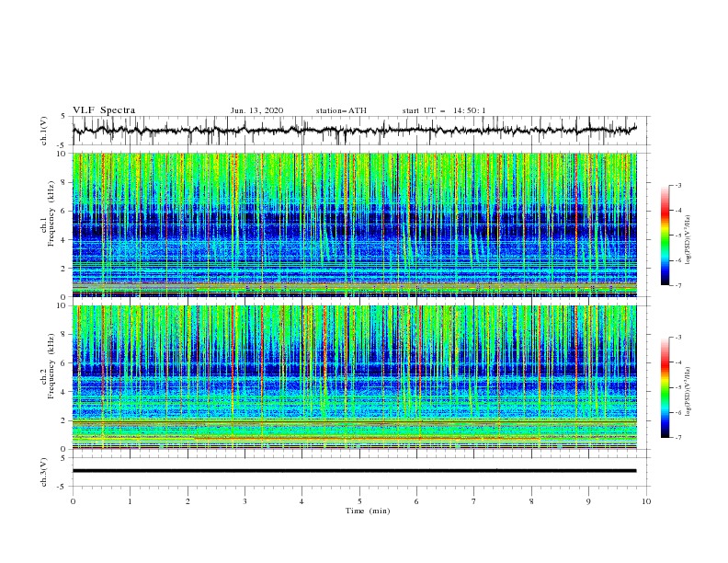Click the '-3' label on ch.1 colorbar

pyautogui.click(x=677, y=185)
